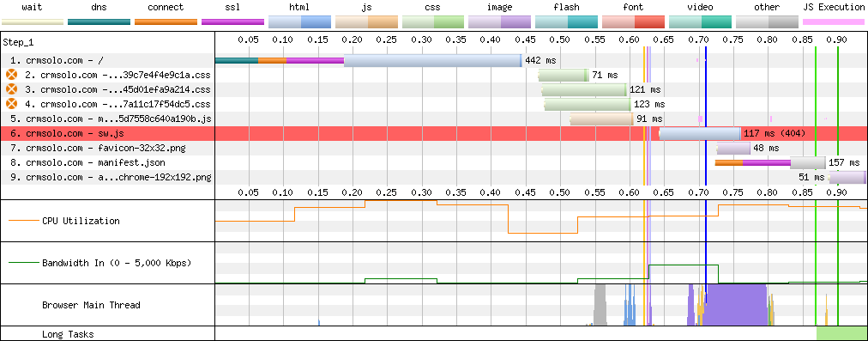Click the blue html download bar of request 1
868x341 pixels.
click(432, 60)
